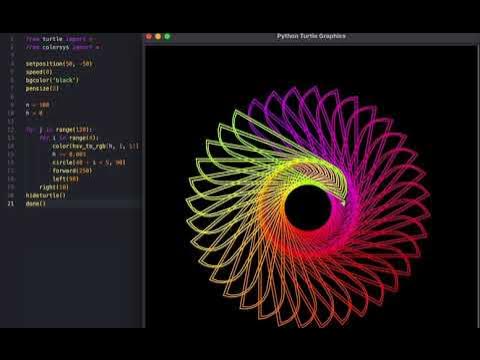Click the 'from colorsys import *' code line

click(63, 47)
